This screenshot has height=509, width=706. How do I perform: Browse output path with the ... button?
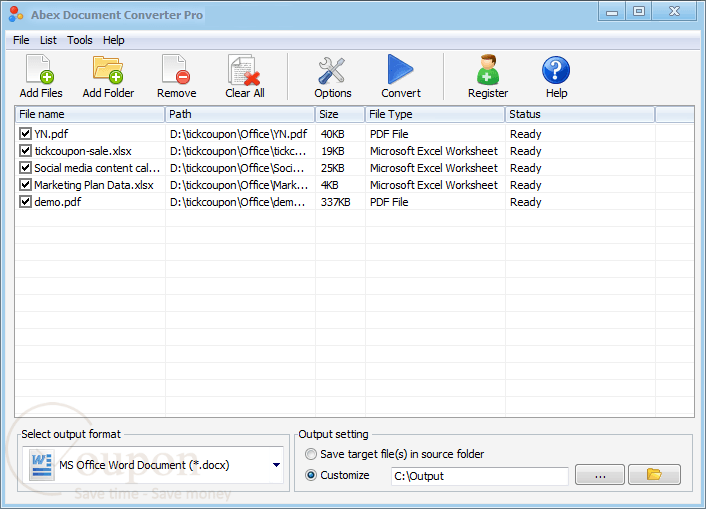coord(600,474)
